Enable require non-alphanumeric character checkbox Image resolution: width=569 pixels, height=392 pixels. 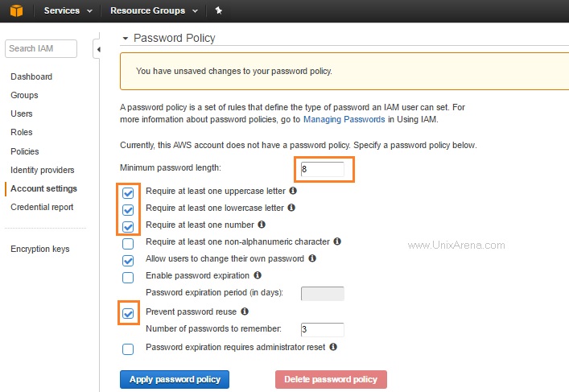pyautogui.click(x=128, y=243)
